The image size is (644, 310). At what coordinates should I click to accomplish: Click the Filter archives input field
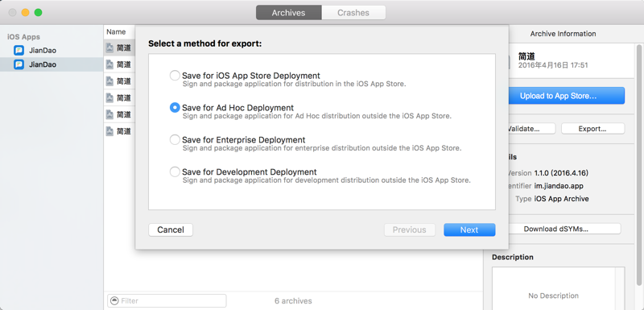167,301
